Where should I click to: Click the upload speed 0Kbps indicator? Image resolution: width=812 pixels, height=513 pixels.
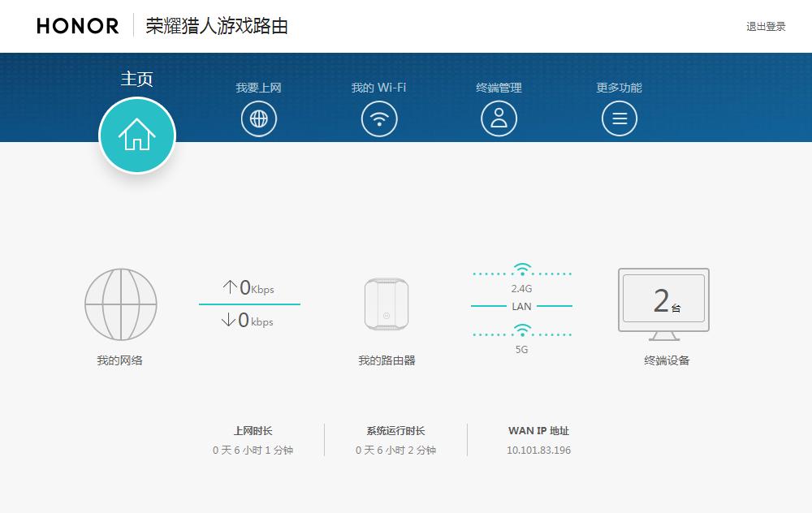pyautogui.click(x=249, y=287)
